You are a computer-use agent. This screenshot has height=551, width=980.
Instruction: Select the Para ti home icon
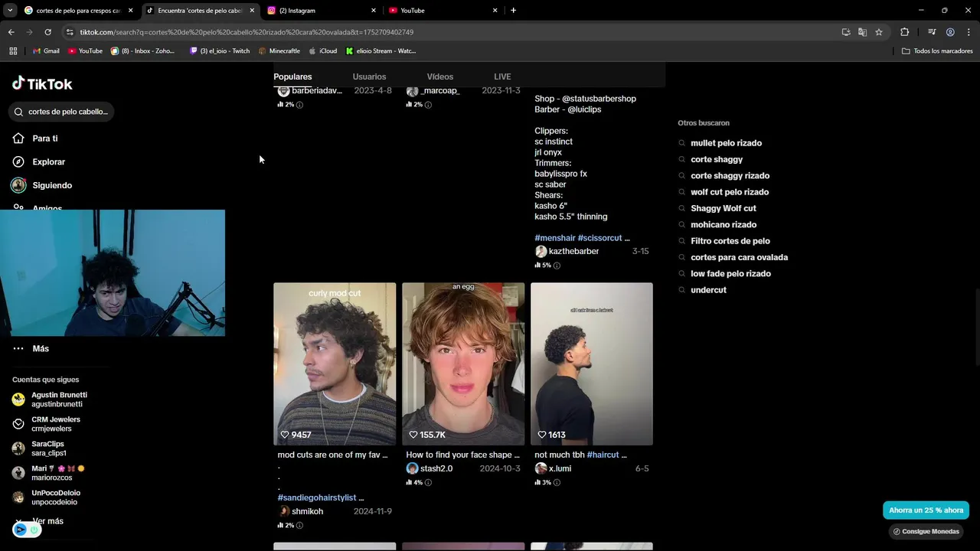click(18, 139)
